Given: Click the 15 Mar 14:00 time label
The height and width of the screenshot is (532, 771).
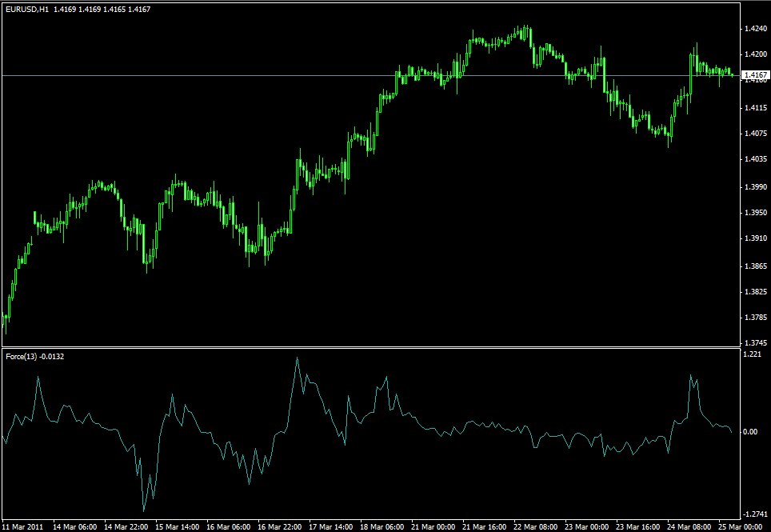Looking at the screenshot, I should tap(177, 526).
